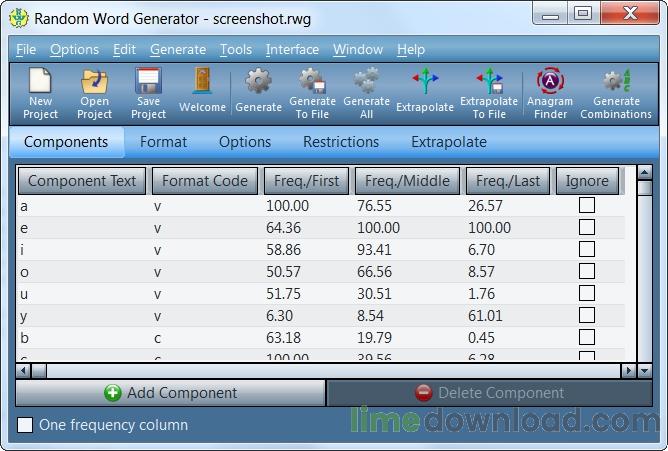The image size is (668, 451).
Task: Tick the Ignore checkbox for component a
Action: [587, 205]
